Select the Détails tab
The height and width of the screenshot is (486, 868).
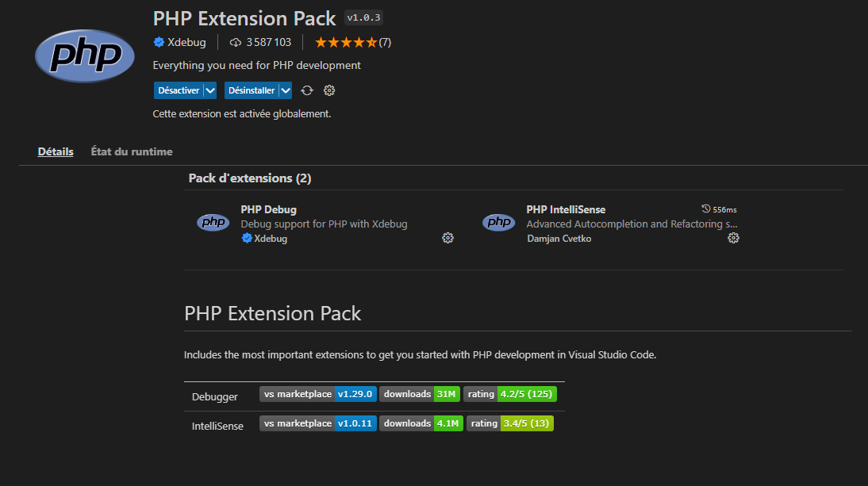55,151
